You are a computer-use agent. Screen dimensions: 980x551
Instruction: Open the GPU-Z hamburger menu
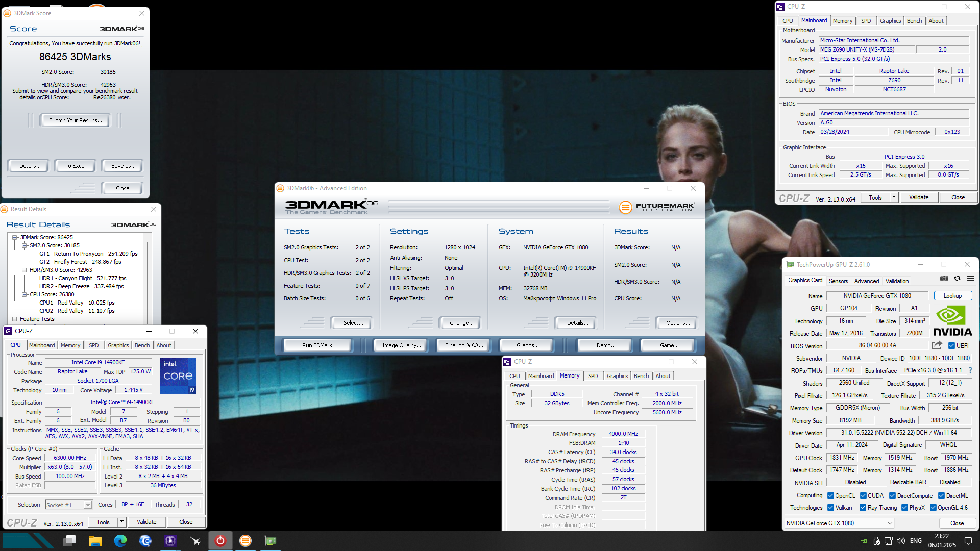(970, 278)
